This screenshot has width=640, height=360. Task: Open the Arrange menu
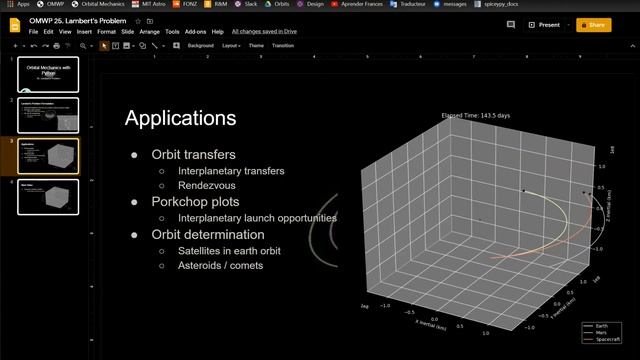(149, 32)
